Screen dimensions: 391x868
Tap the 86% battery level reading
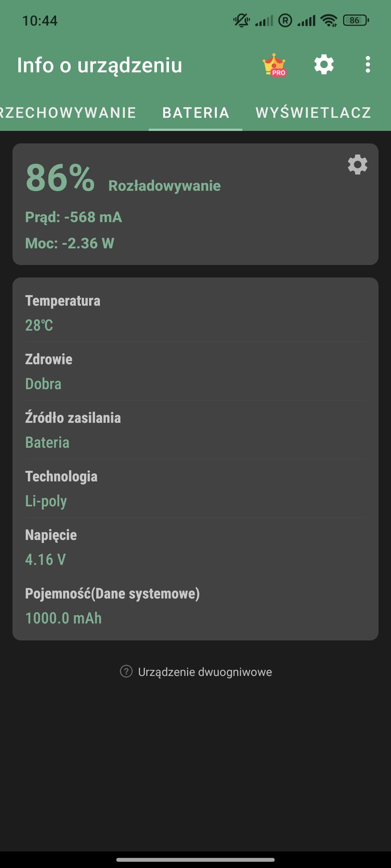click(60, 178)
